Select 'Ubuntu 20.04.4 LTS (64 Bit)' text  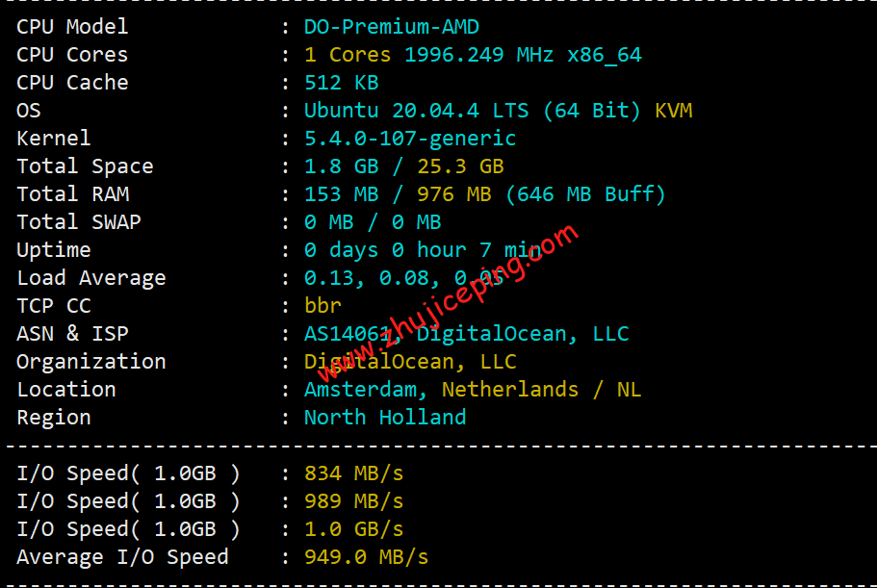tap(472, 110)
